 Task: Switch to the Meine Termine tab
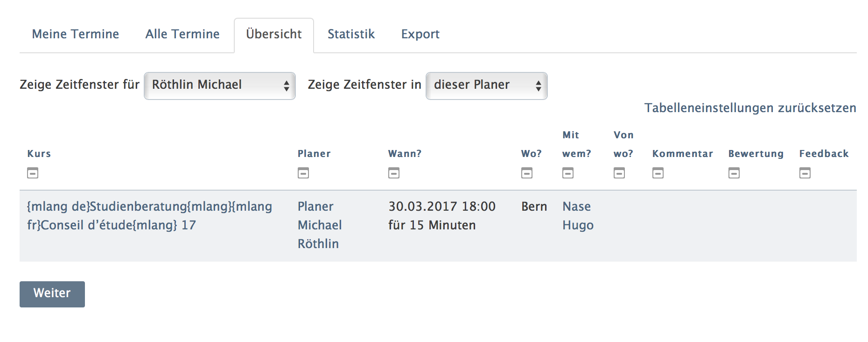click(76, 34)
